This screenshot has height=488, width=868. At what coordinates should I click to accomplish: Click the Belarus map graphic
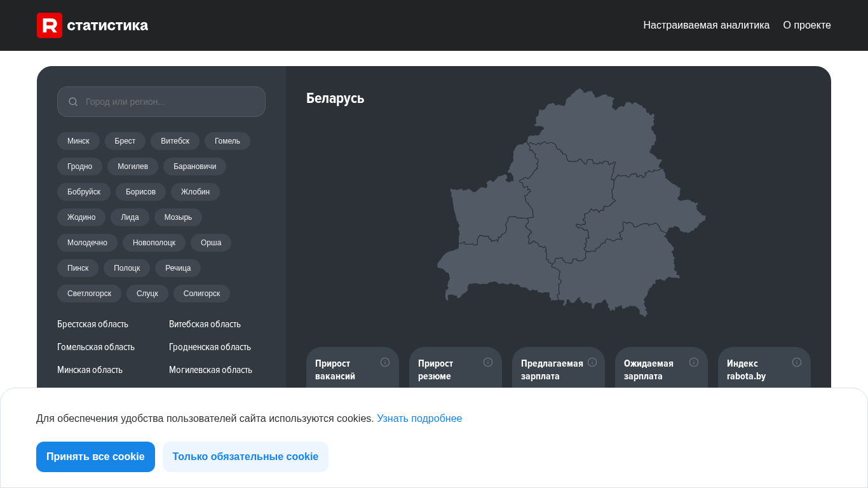pos(572,203)
